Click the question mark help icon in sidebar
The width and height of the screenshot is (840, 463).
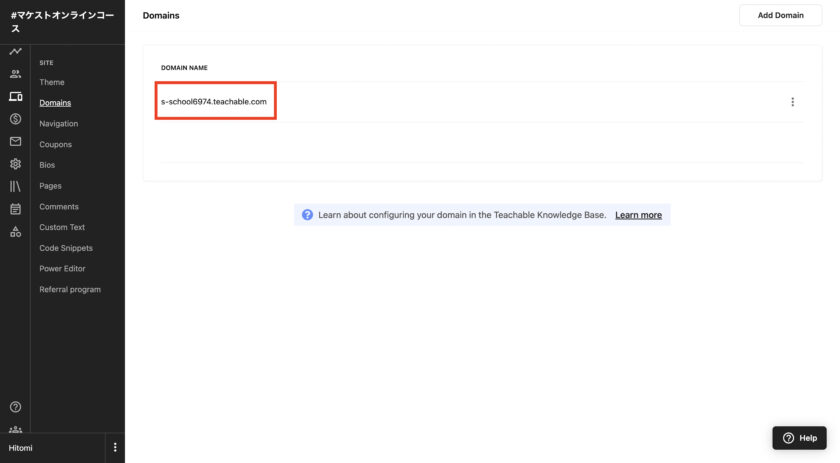pos(16,407)
